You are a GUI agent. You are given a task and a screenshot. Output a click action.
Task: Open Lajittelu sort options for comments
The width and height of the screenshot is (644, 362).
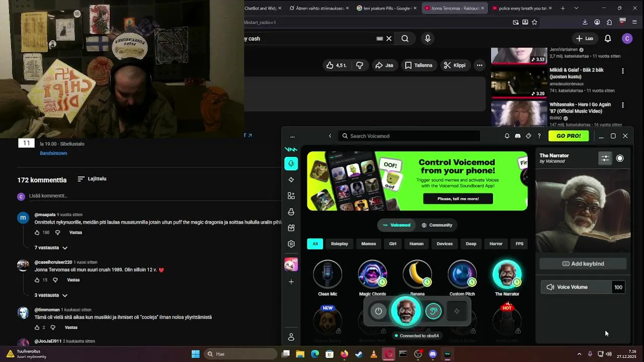tap(92, 179)
